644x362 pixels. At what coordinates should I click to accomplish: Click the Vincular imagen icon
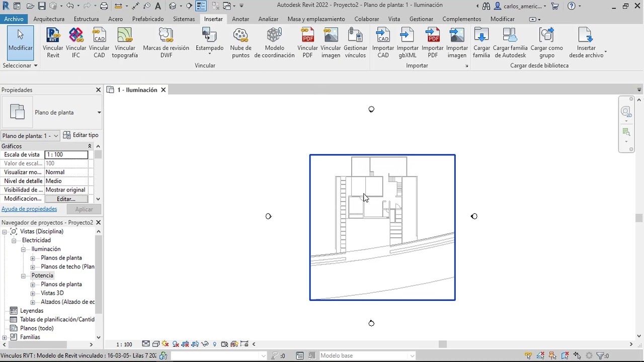click(x=331, y=36)
